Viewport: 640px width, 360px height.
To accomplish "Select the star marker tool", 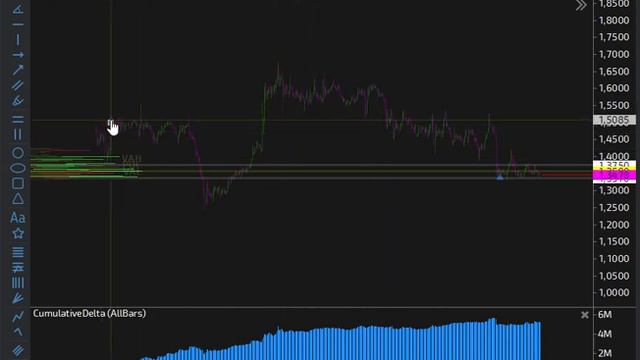I will click(18, 233).
